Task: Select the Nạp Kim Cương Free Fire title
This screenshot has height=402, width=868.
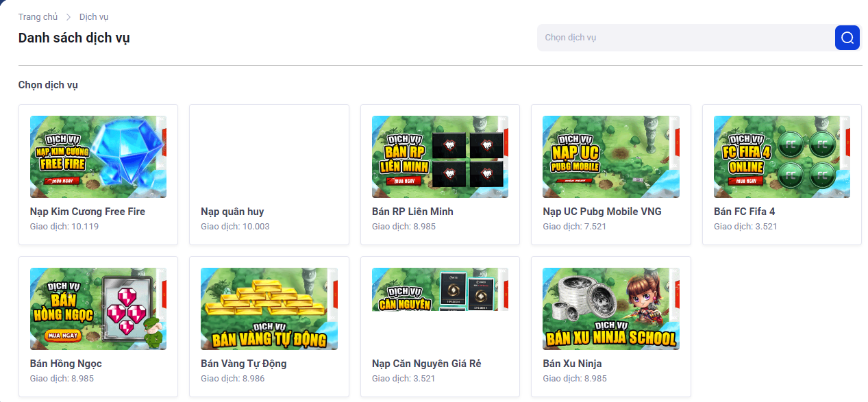Action: click(88, 212)
